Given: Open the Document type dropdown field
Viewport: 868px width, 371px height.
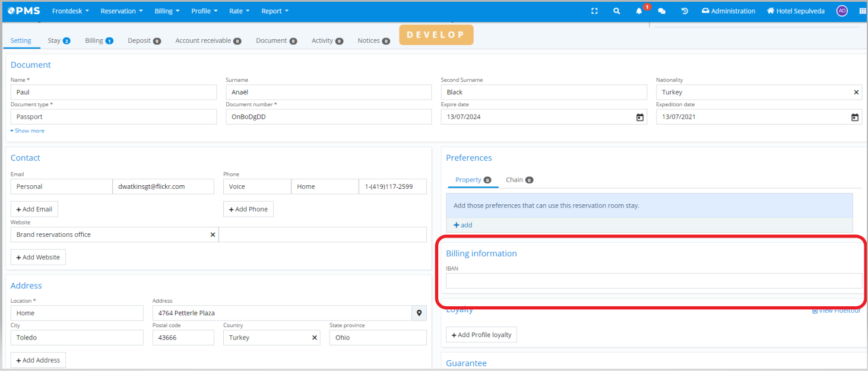Looking at the screenshot, I should (113, 117).
